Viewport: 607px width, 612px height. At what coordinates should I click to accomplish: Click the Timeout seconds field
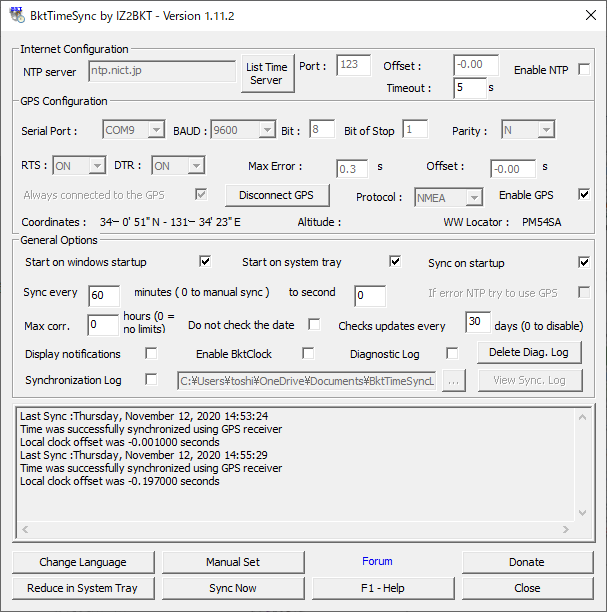470,88
